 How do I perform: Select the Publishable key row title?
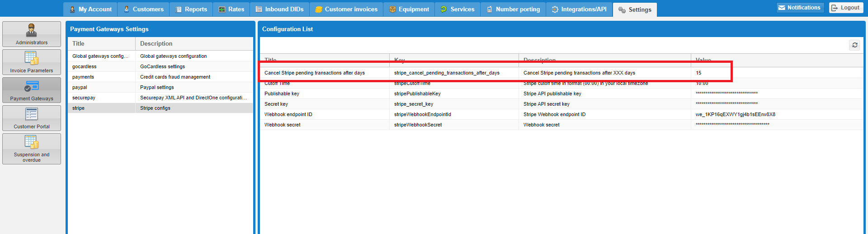(x=282, y=94)
